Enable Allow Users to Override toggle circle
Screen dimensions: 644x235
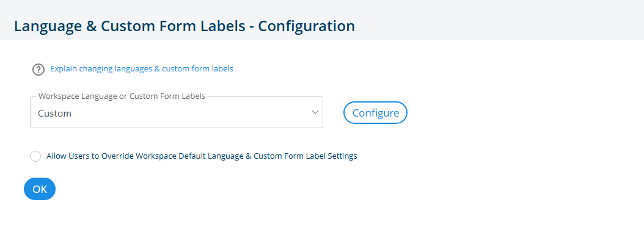35,156
